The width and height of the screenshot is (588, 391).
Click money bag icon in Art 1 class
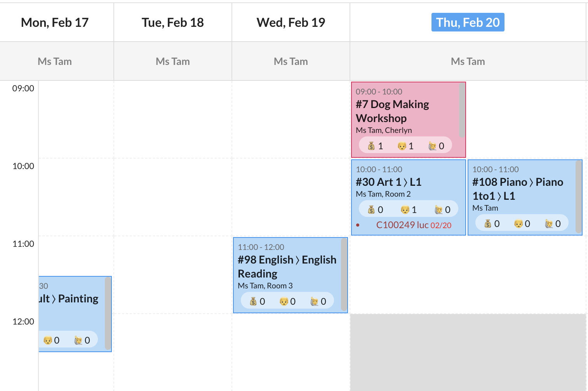click(371, 210)
